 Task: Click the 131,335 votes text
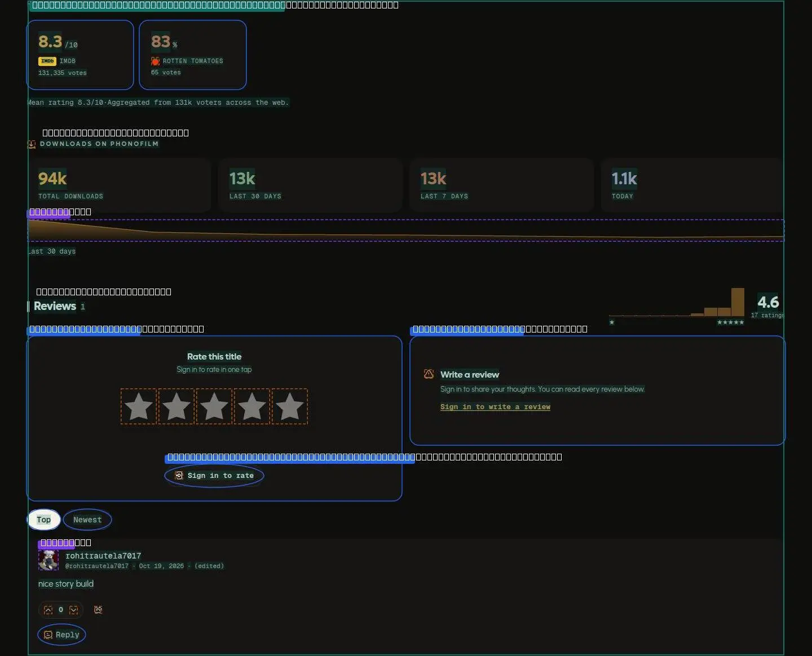pos(63,73)
